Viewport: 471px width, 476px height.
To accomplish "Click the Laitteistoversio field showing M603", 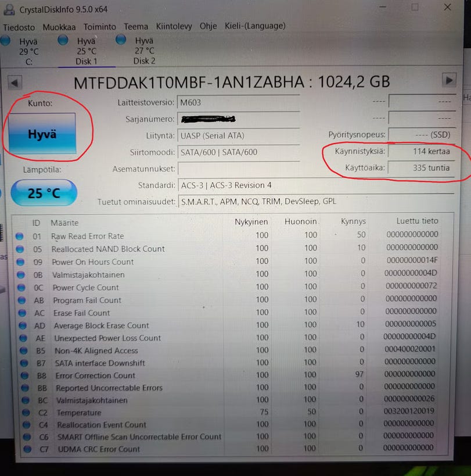I will 238,103.
